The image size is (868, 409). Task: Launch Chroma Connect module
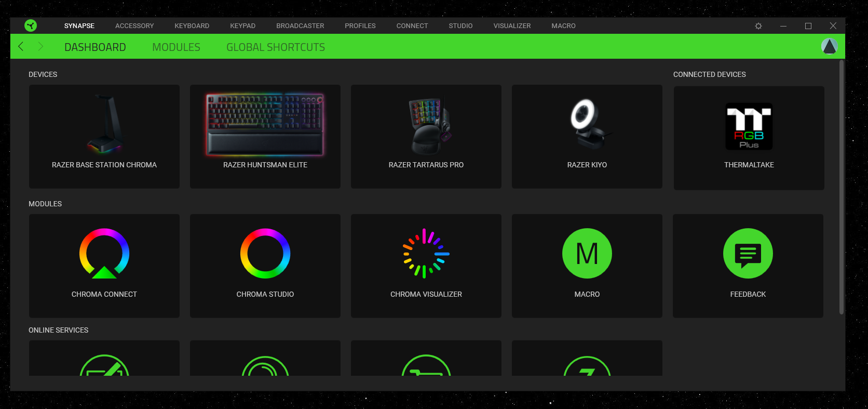104,266
